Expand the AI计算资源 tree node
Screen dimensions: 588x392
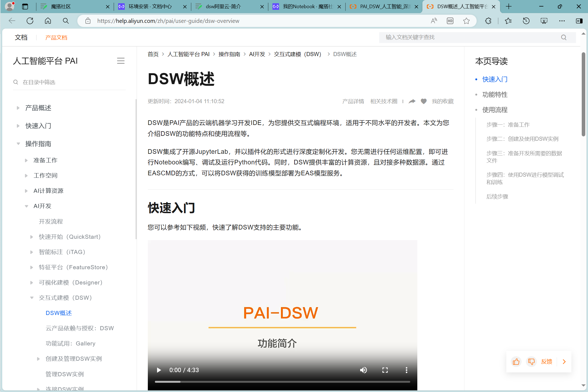(x=26, y=191)
